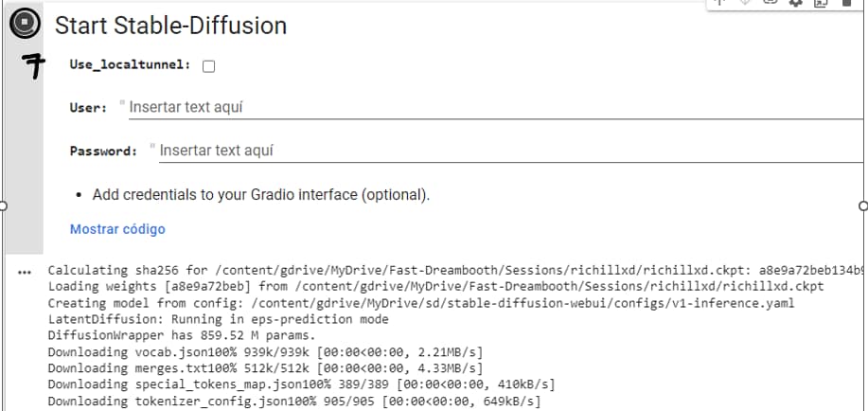The image size is (868, 411).
Task: Click the link-to-cell icon in cell toolbar
Action: (x=746, y=4)
